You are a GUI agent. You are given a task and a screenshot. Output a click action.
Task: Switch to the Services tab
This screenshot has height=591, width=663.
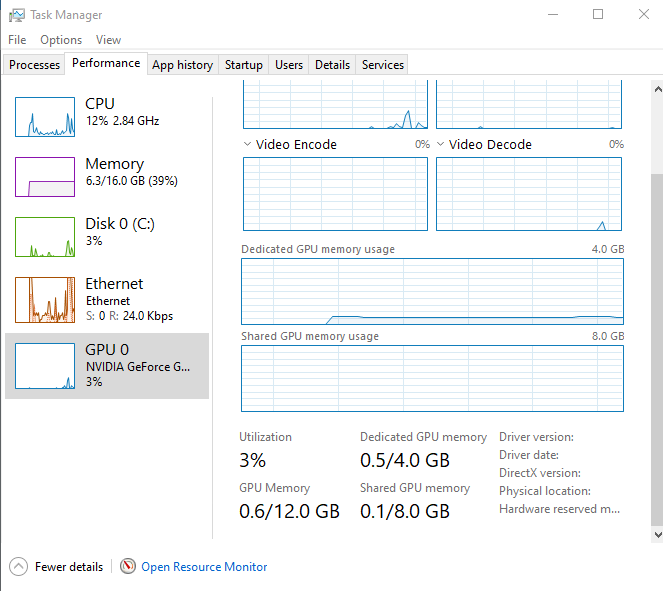[x=383, y=65]
